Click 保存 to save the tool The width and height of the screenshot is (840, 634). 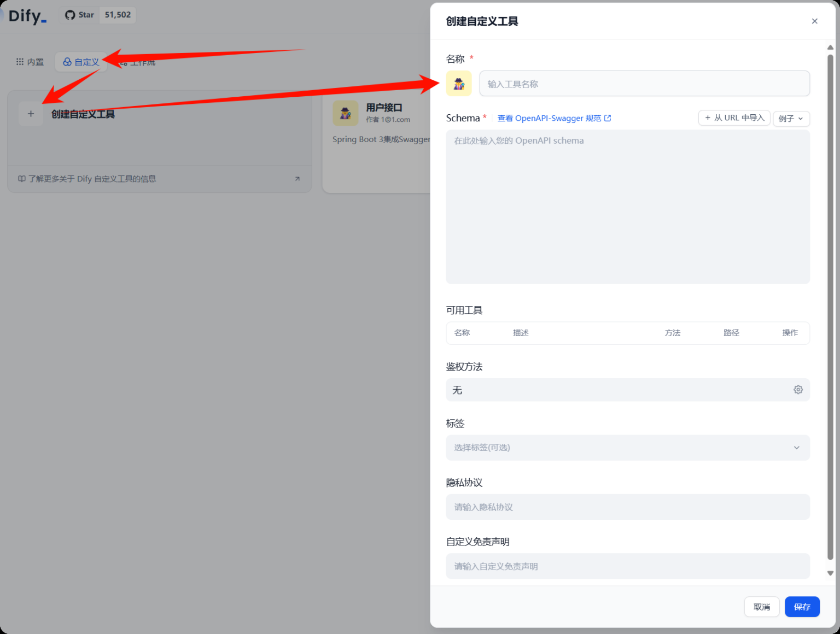coord(802,607)
